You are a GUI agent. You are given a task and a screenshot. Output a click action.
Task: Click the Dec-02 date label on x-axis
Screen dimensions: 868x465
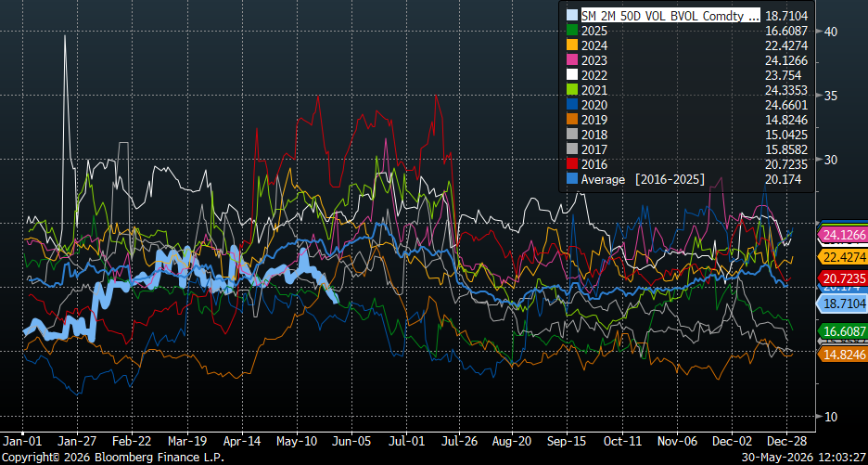coord(731,440)
